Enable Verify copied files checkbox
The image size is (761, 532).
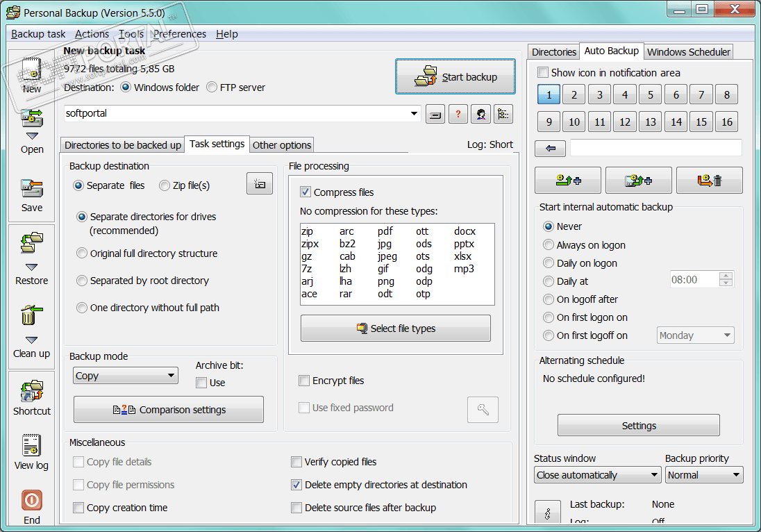(296, 462)
